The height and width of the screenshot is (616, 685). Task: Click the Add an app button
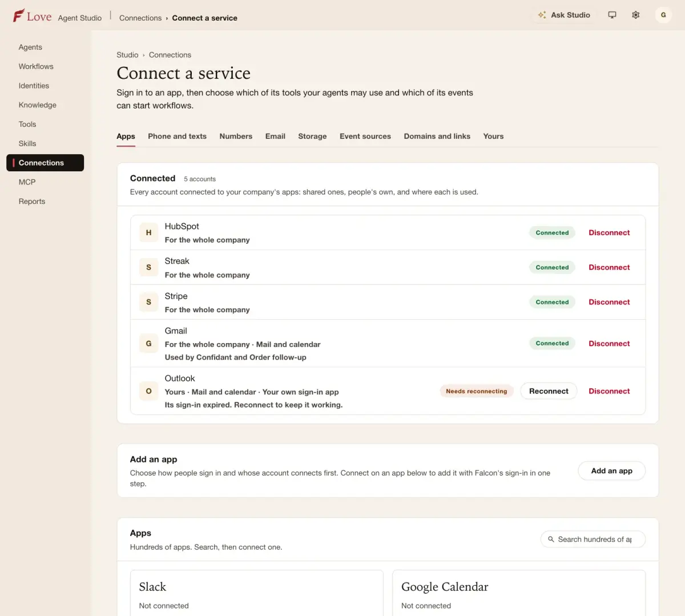tap(611, 471)
